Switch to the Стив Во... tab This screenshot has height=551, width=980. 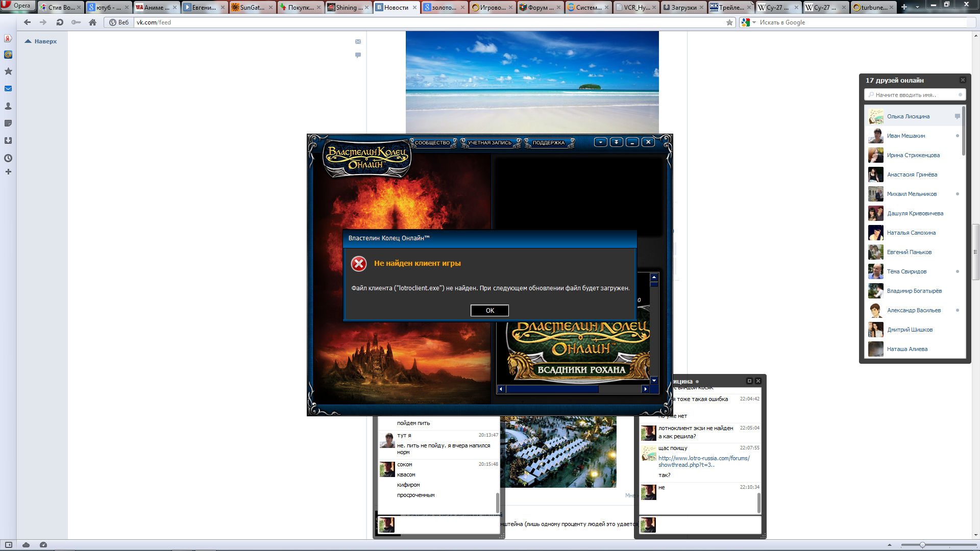click(61, 7)
